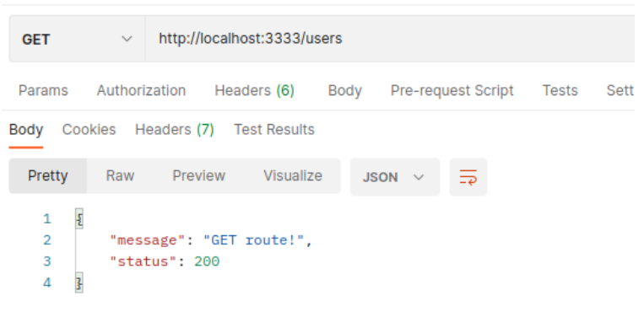Open the GET method dropdown
This screenshot has width=644, height=312.
(x=77, y=39)
